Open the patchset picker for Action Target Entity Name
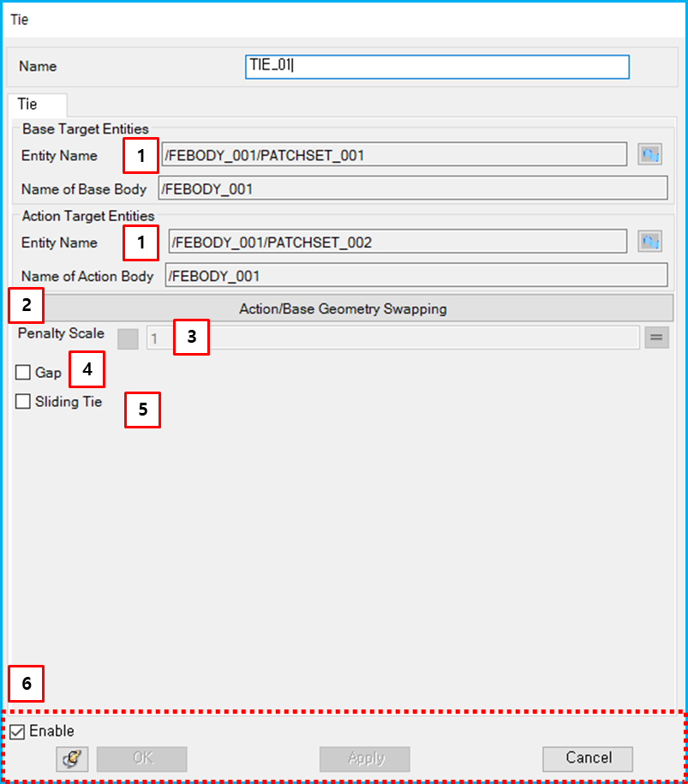This screenshot has height=784, width=688. pos(649,241)
